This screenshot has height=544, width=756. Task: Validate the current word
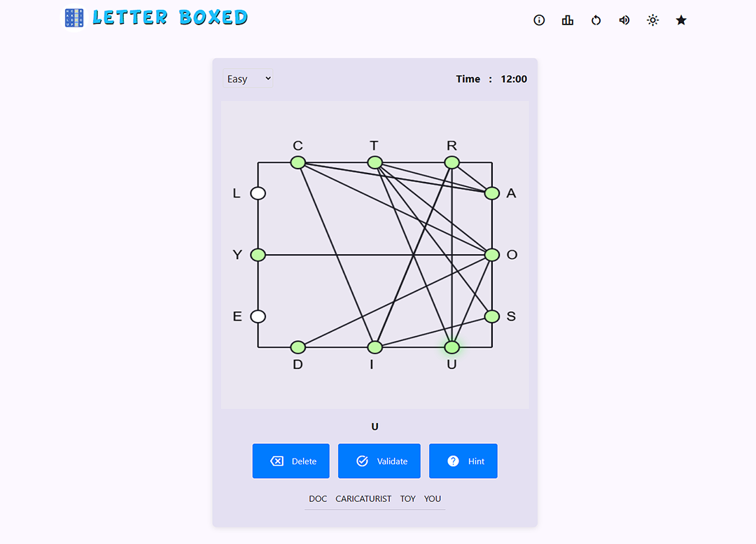pyautogui.click(x=379, y=461)
